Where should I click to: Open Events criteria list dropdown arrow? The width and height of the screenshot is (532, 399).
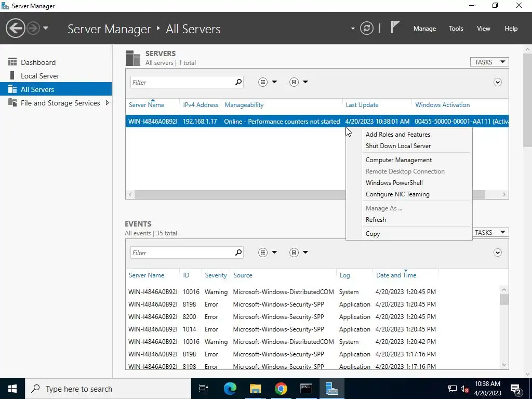click(274, 252)
